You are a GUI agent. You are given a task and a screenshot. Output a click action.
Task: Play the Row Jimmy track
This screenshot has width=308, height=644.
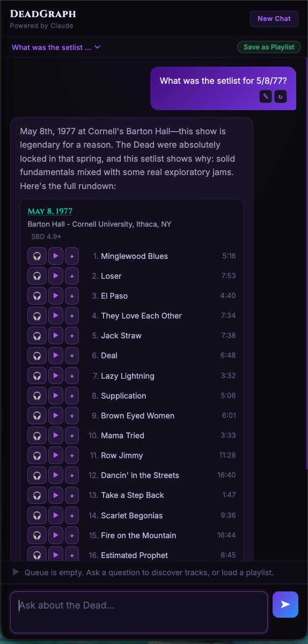coord(56,455)
